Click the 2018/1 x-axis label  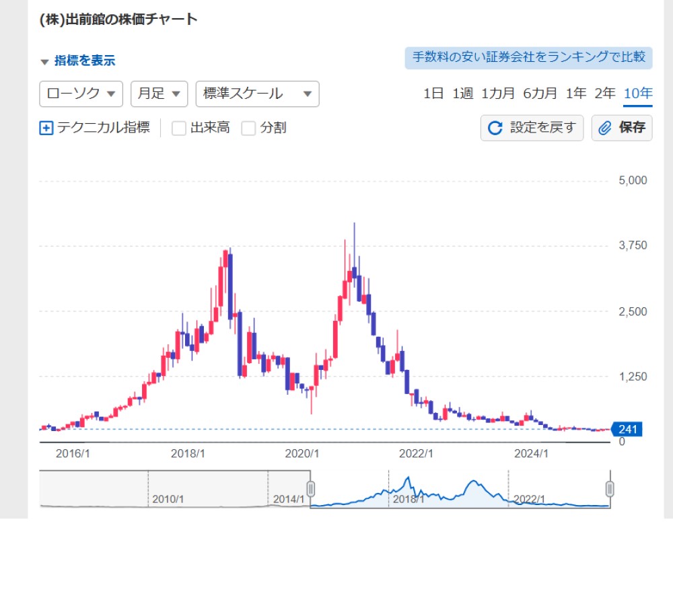click(x=188, y=453)
